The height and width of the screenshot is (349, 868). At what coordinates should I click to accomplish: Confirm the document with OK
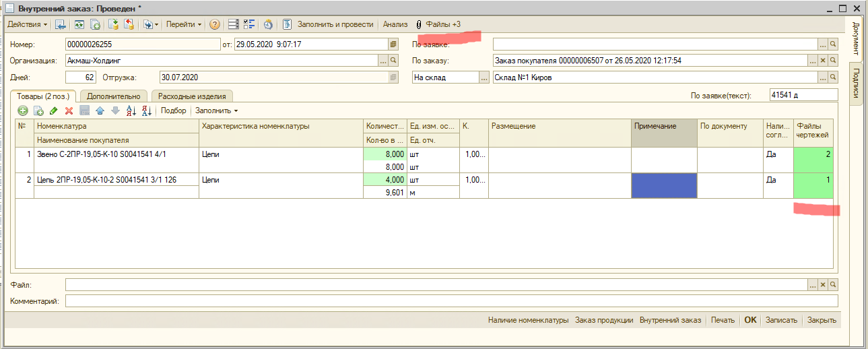[750, 320]
